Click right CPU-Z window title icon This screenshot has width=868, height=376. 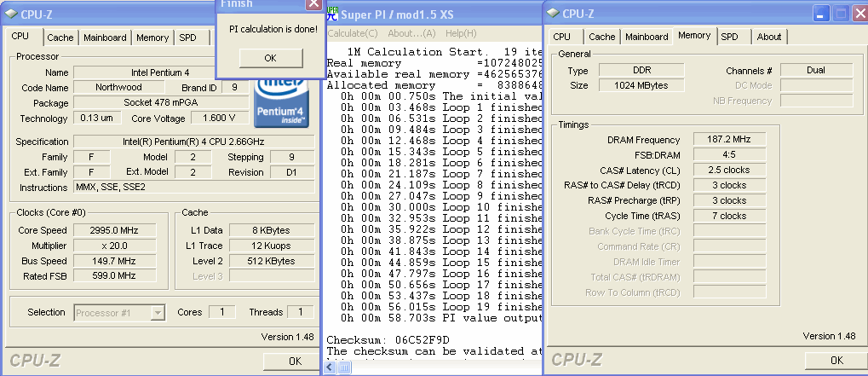pyautogui.click(x=553, y=14)
